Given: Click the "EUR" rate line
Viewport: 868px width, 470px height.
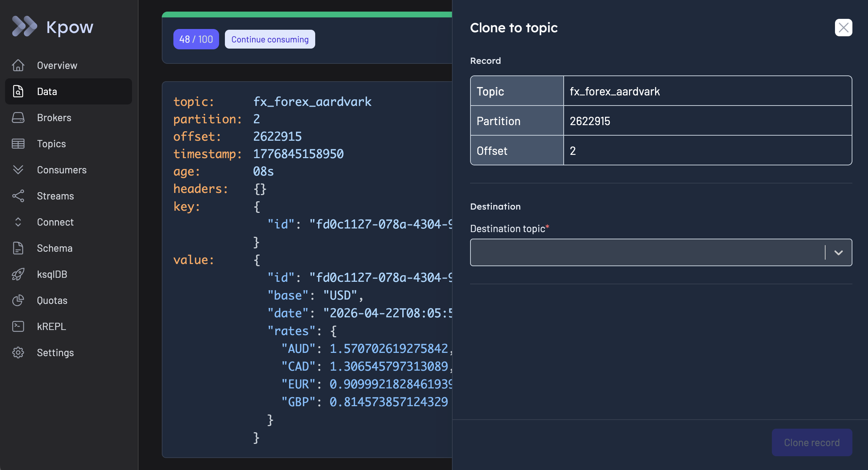Looking at the screenshot, I should [x=366, y=384].
